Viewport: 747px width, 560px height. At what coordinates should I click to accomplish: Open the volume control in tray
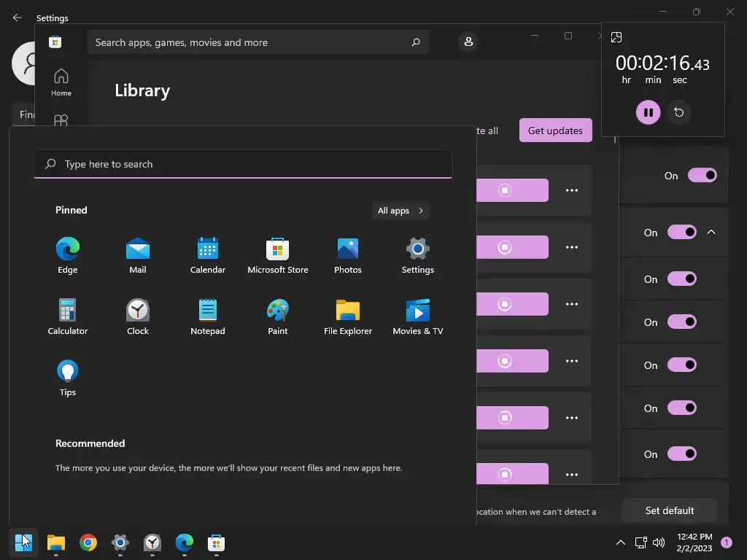[659, 542]
